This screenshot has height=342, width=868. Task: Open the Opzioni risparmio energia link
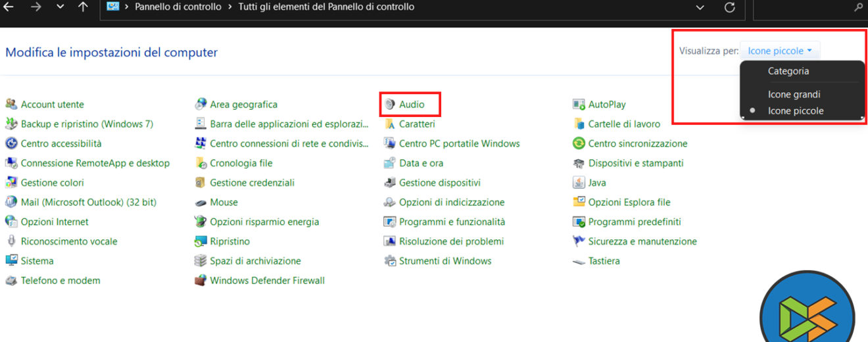(264, 222)
